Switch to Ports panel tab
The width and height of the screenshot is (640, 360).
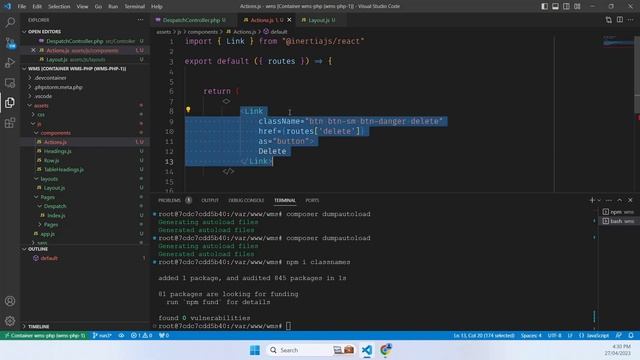coord(312,200)
